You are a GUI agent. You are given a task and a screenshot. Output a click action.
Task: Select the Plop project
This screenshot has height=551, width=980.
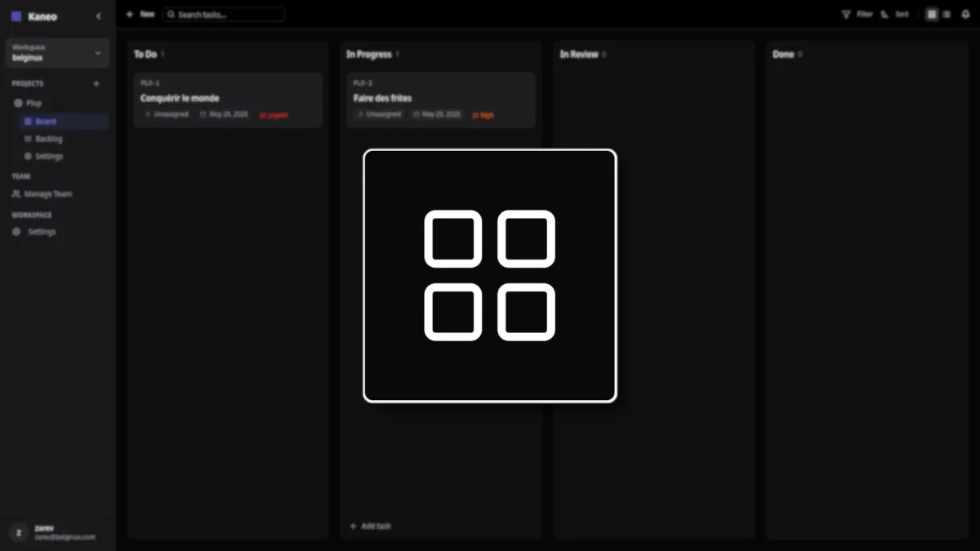pyautogui.click(x=29, y=103)
